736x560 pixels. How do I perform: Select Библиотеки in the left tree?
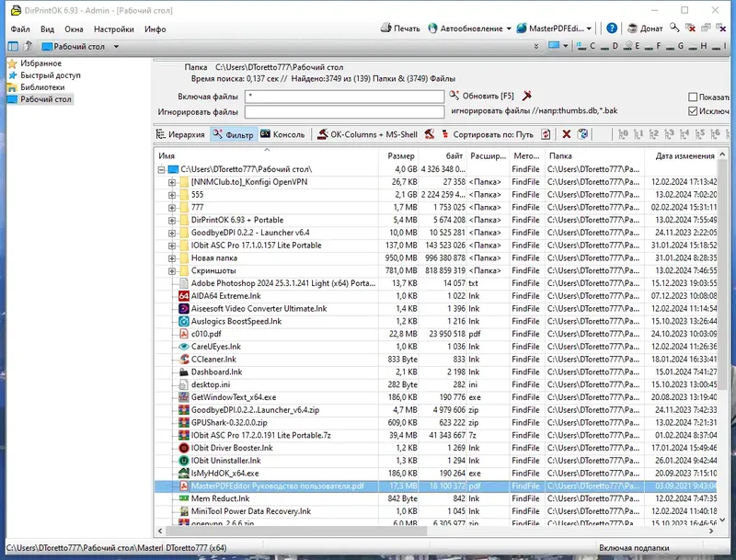point(37,87)
